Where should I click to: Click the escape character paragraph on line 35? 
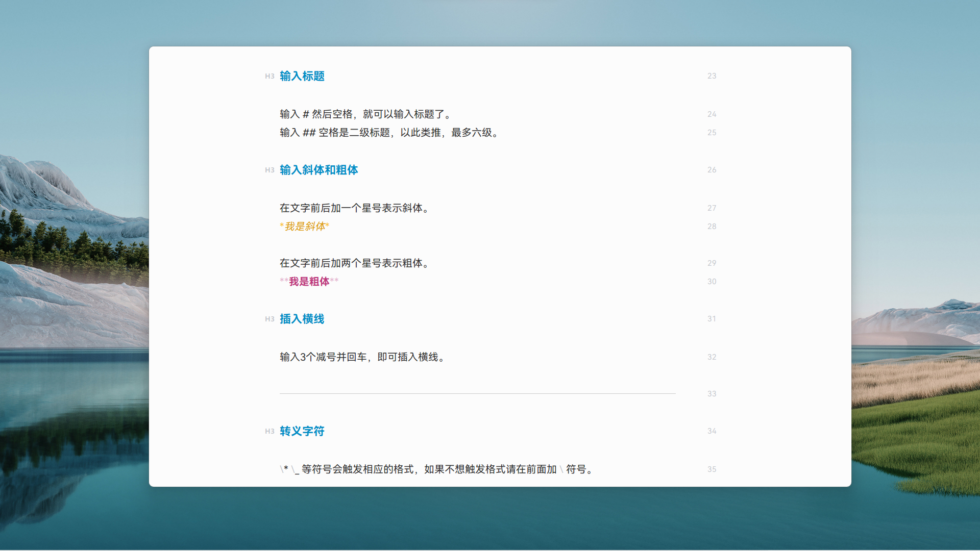[x=436, y=469]
